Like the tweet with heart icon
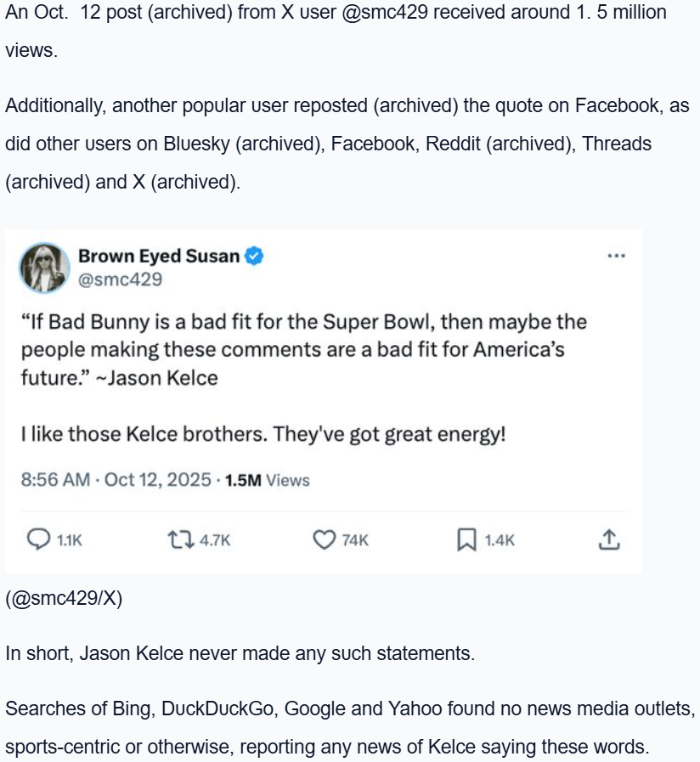Viewport: 700px width, 762px height. click(x=325, y=539)
